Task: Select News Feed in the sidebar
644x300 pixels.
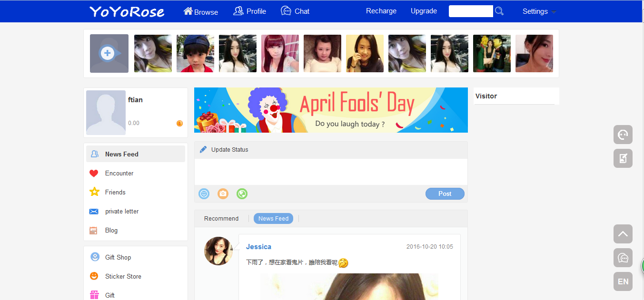Action: [136, 154]
